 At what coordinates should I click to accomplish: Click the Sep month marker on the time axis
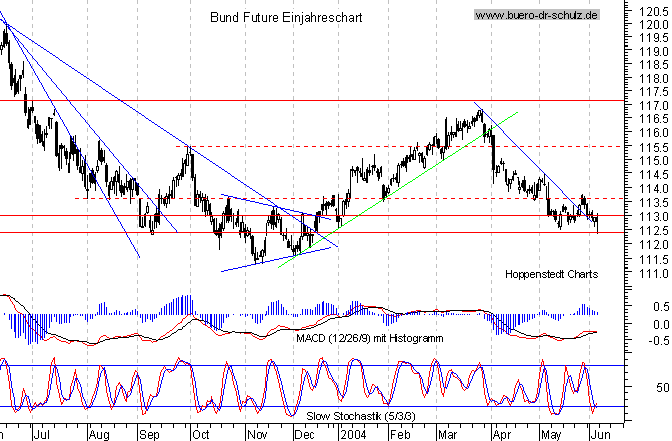(x=151, y=435)
